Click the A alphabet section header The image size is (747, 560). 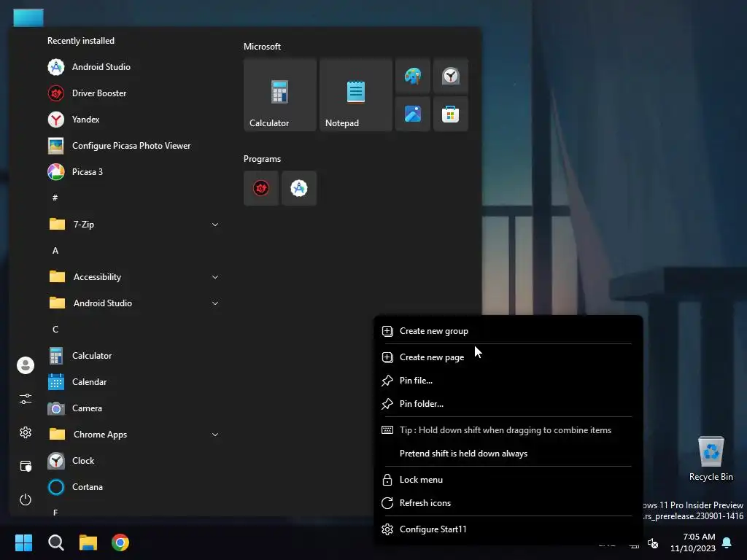click(x=55, y=251)
